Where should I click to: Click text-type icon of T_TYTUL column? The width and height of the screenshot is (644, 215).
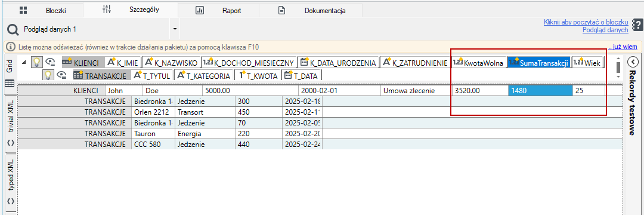coord(138,75)
